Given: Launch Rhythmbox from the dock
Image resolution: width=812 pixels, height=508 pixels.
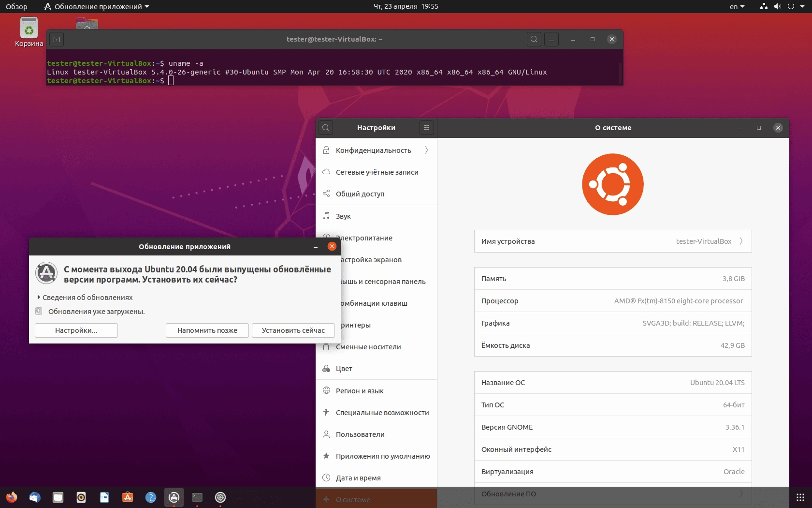Looking at the screenshot, I should pos(81,497).
